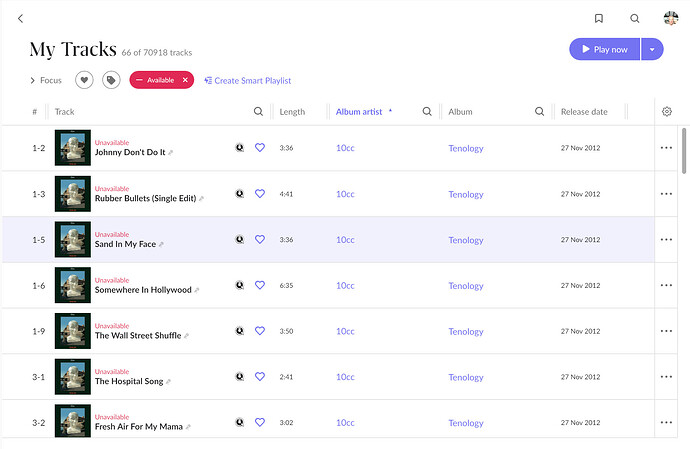Click the user profile avatar
Viewport: 690px width, 449px height.
coord(671,18)
